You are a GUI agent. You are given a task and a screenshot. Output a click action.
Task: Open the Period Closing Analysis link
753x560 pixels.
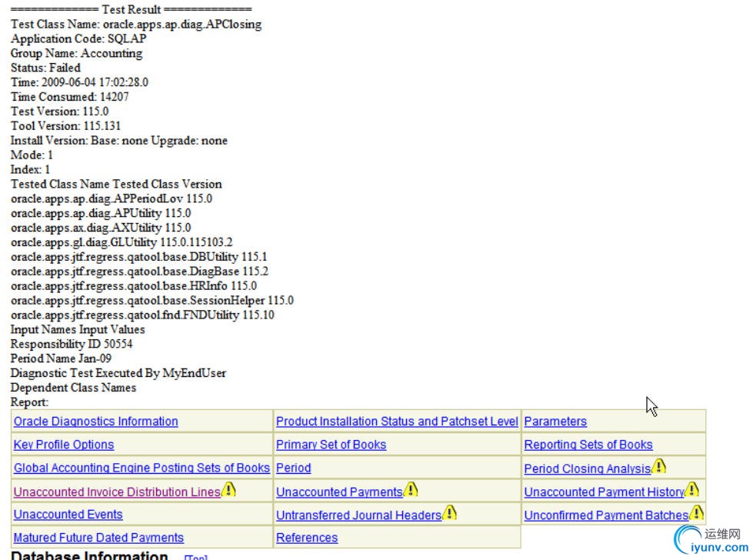[588, 468]
